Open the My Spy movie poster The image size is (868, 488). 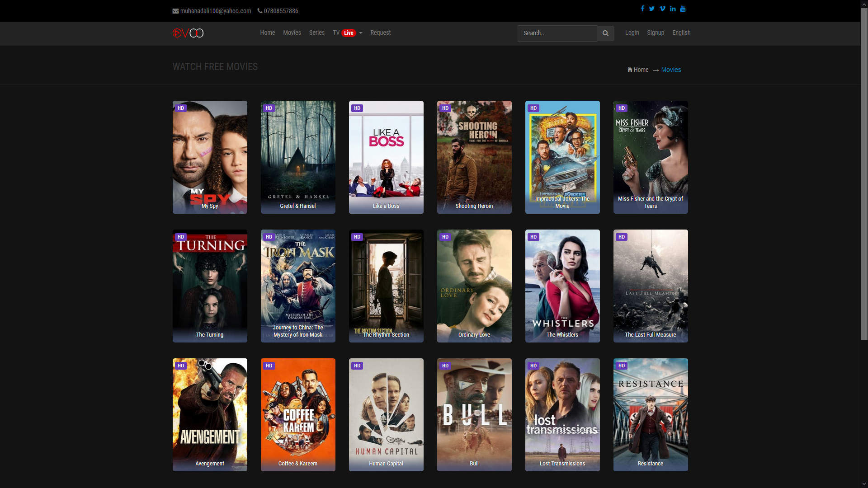click(210, 157)
